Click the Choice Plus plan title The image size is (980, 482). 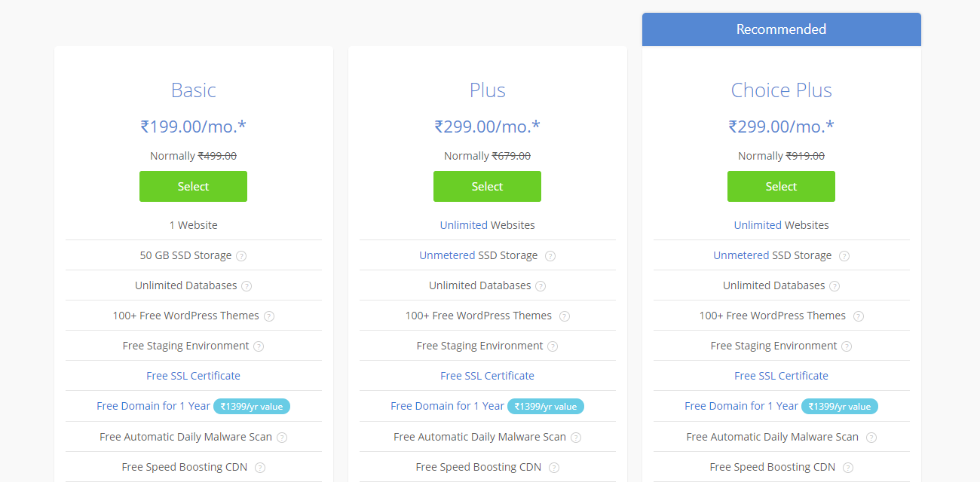[781, 90]
